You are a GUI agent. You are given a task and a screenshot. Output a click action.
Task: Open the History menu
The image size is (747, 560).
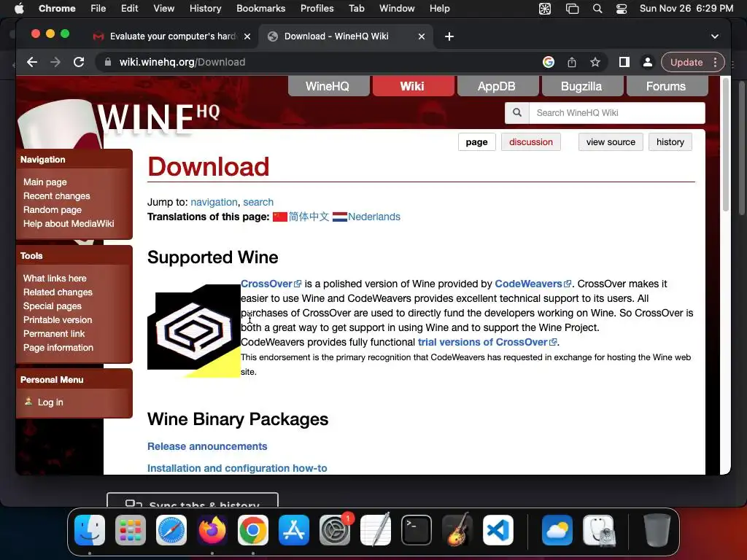pyautogui.click(x=205, y=8)
